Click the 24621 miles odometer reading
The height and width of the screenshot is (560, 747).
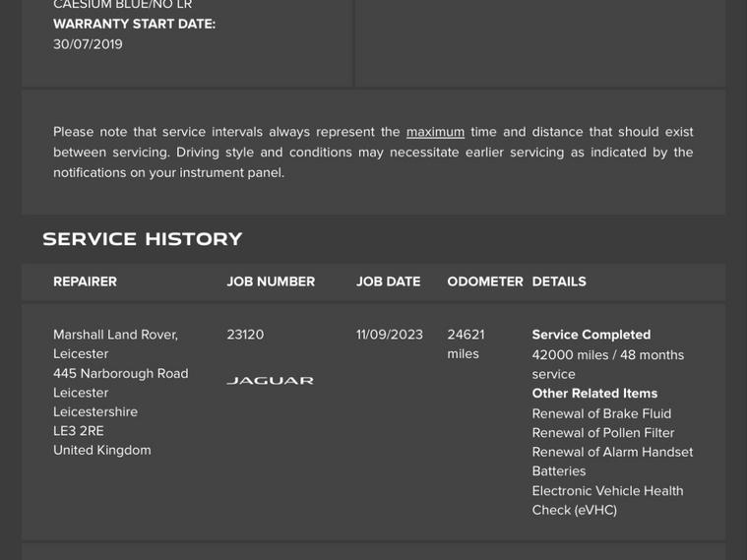click(466, 343)
